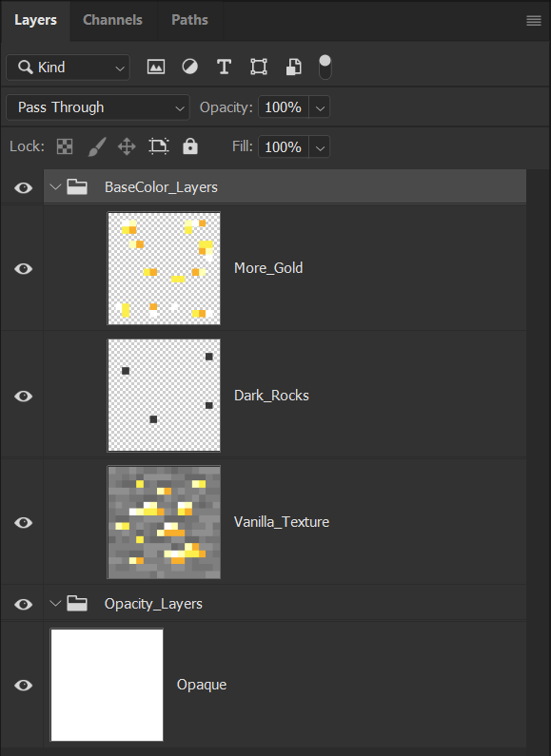Filter for shape layers icon
This screenshot has width=551, height=756.
click(x=259, y=67)
